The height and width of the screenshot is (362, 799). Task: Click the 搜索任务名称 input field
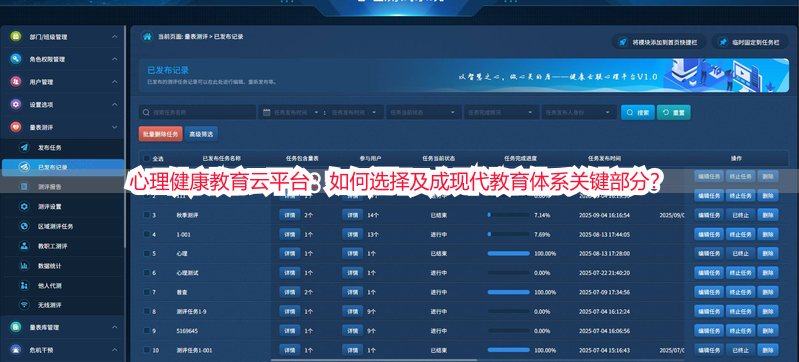pyautogui.click(x=198, y=112)
